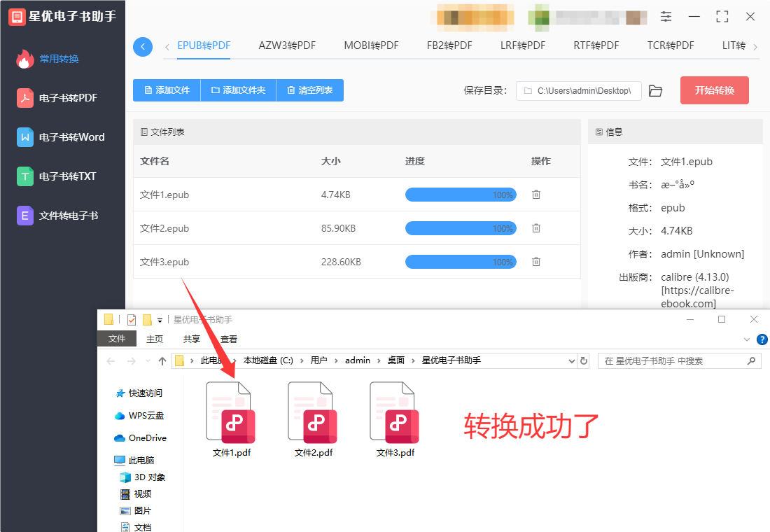Switch to the LRF转PDF tab
The image size is (770, 532).
point(523,45)
